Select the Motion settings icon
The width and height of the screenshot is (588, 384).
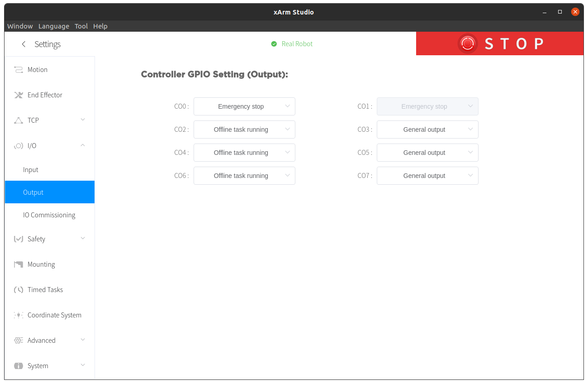[18, 69]
